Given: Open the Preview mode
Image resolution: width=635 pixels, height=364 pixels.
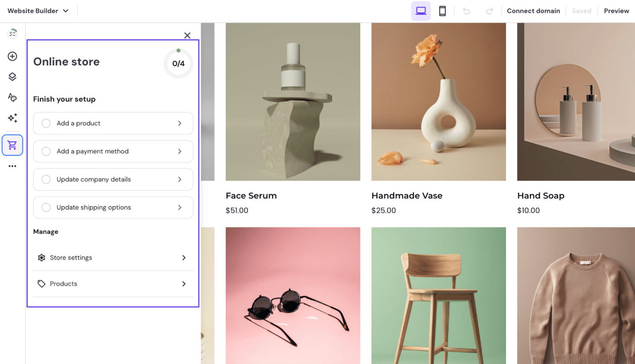Looking at the screenshot, I should pos(616,10).
